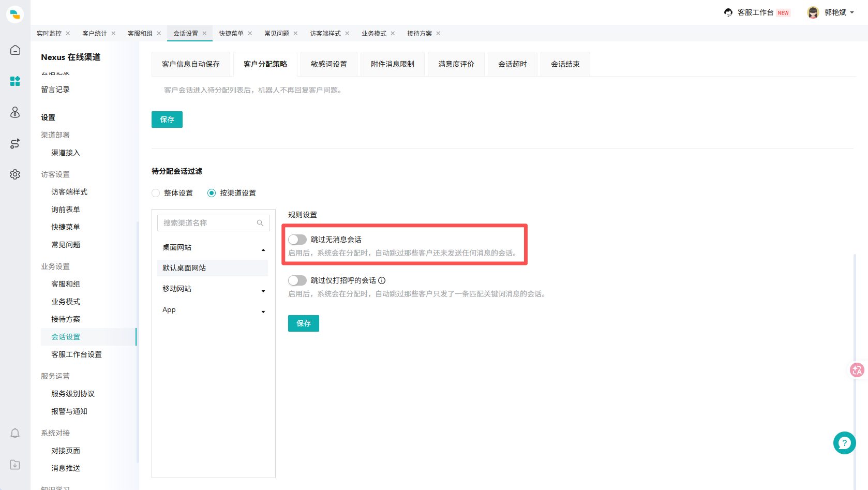The image size is (868, 490).
Task: Select 默认桌面网站 in channel list
Action: [x=213, y=268]
